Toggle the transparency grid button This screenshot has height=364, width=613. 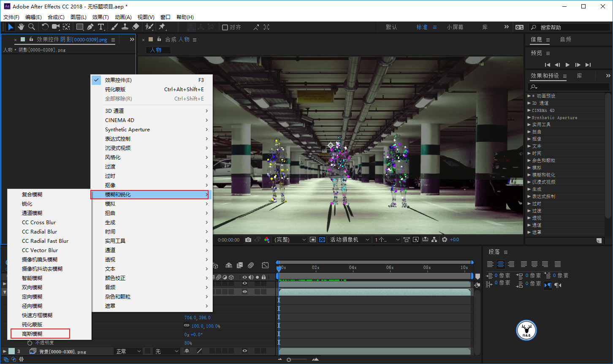coord(322,239)
